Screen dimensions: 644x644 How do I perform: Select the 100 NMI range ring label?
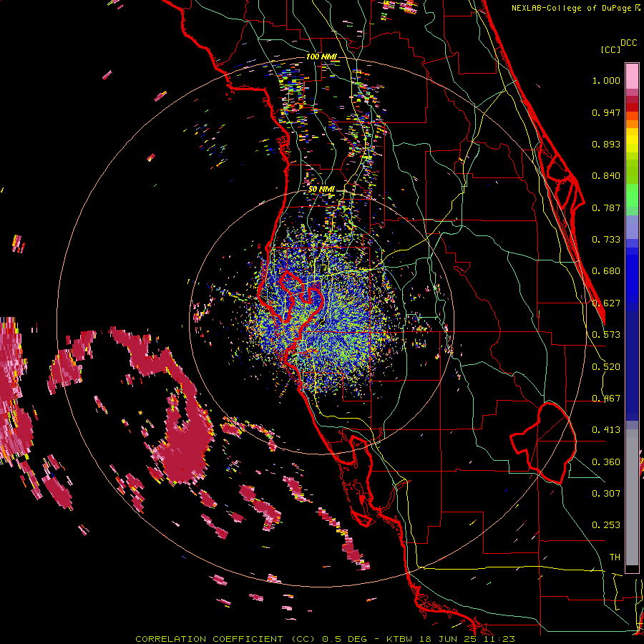pyautogui.click(x=321, y=57)
